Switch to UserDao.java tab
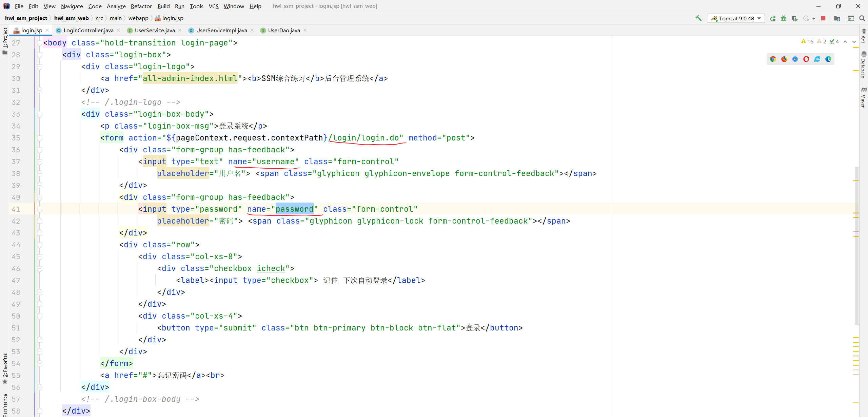 (284, 30)
